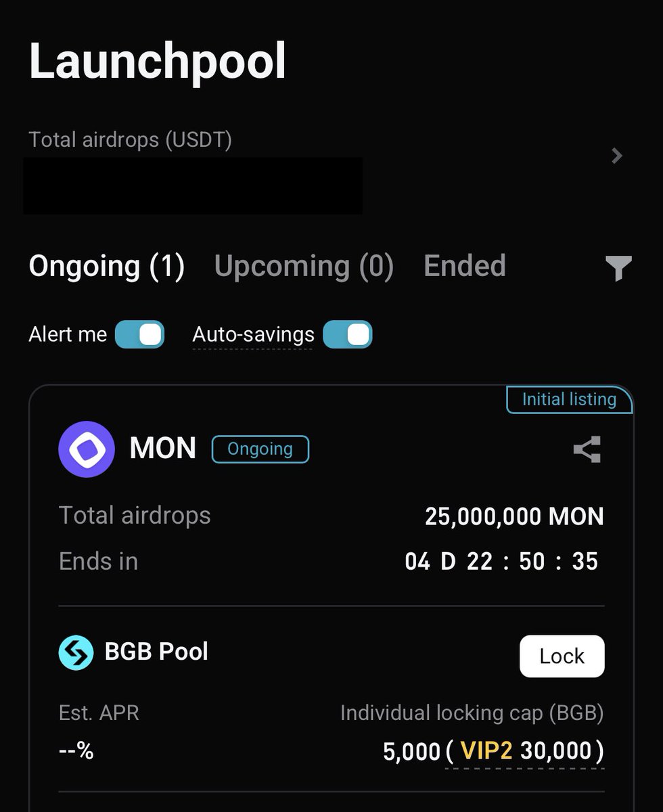The image size is (663, 812).
Task: Toggle the Alert me switch
Action: pos(139,334)
